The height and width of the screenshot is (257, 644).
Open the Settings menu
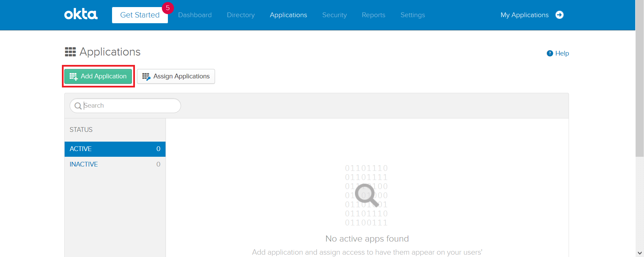[x=413, y=15]
